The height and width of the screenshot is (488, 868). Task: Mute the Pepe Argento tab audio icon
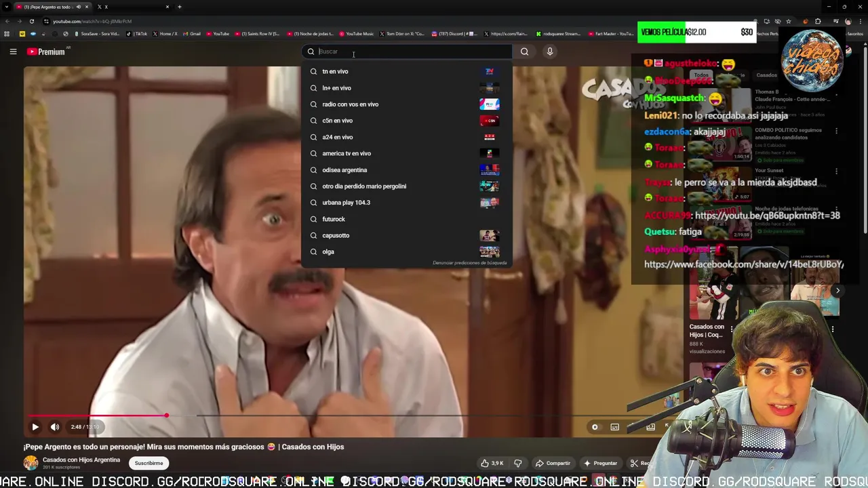pos(78,7)
